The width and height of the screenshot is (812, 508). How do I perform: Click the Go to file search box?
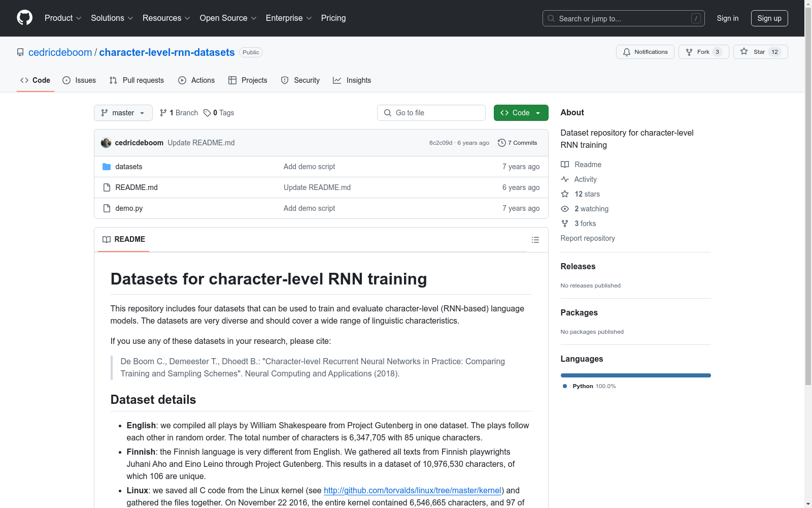coord(431,113)
